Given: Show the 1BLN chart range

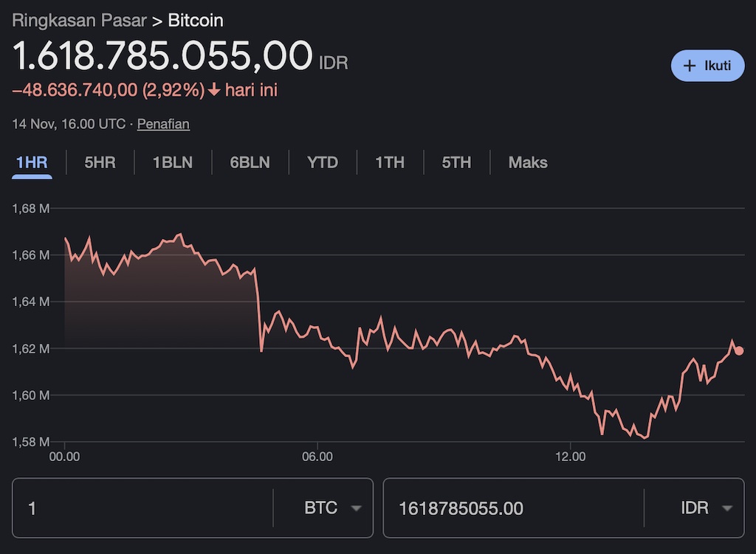Looking at the screenshot, I should click(x=173, y=162).
